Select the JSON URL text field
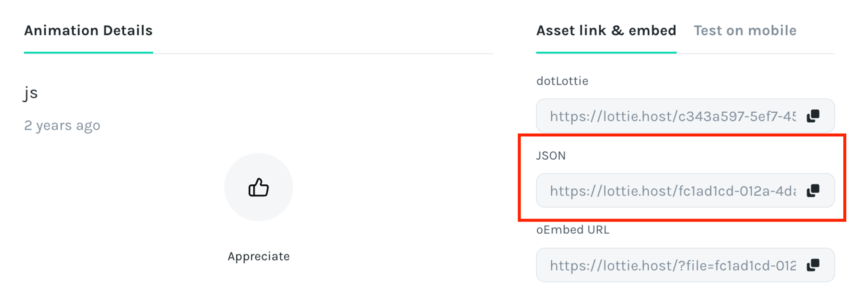 pos(672,191)
